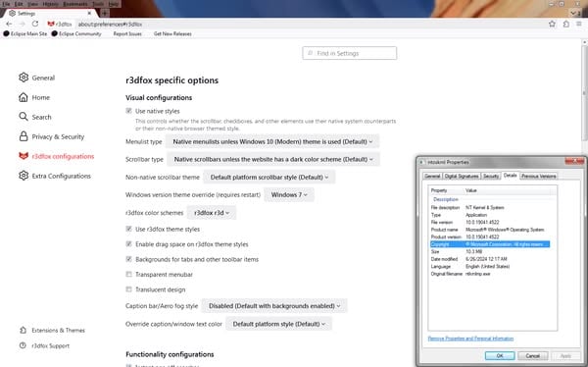
Task: Click the Find in Settings search field
Action: point(350,53)
